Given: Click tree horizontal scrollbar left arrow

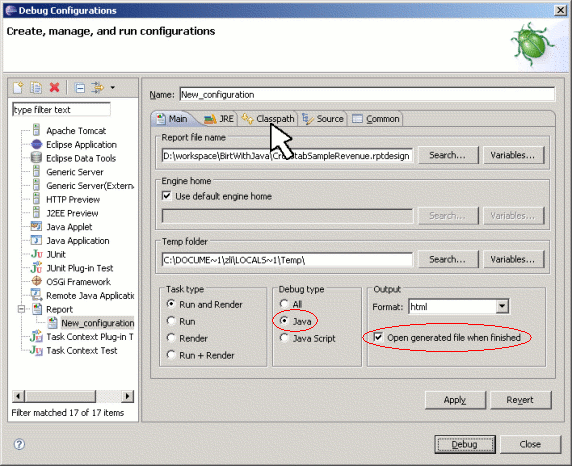Looking at the screenshot, I should [18, 396].
